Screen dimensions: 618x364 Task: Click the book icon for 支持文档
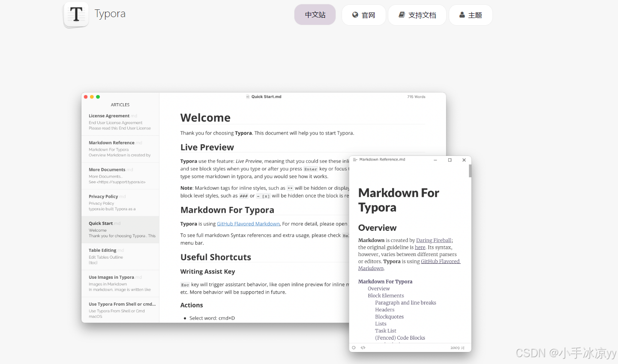[402, 15]
